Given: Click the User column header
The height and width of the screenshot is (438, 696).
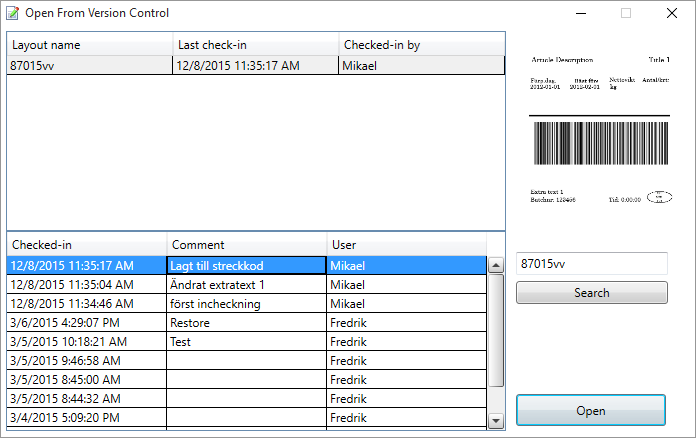Looking at the screenshot, I should click(405, 245).
